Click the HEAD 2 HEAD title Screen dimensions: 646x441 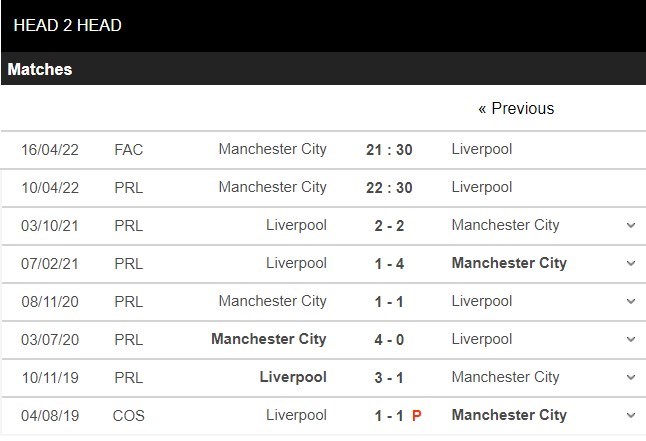[x=68, y=25]
